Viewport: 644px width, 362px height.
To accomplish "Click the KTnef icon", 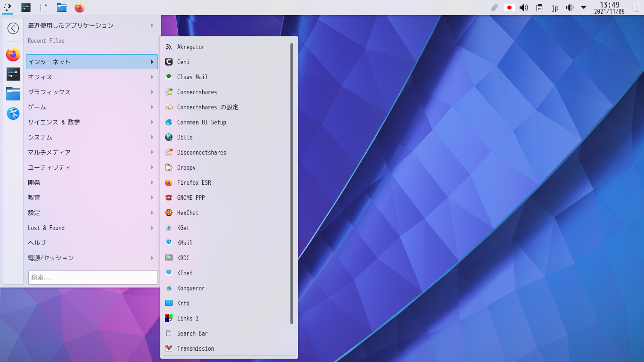I will 169,273.
